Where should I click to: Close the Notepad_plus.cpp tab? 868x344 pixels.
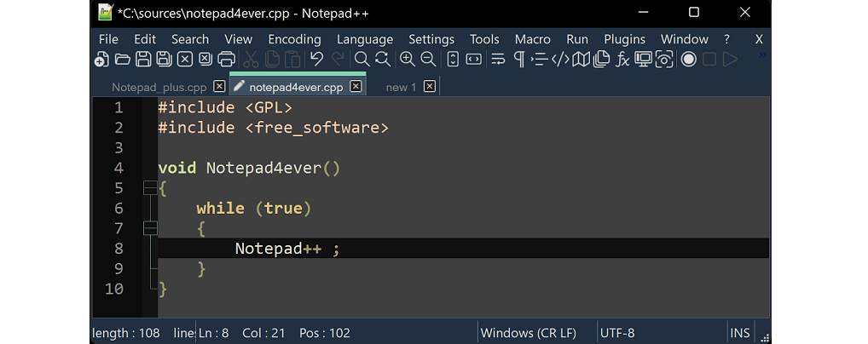219,87
